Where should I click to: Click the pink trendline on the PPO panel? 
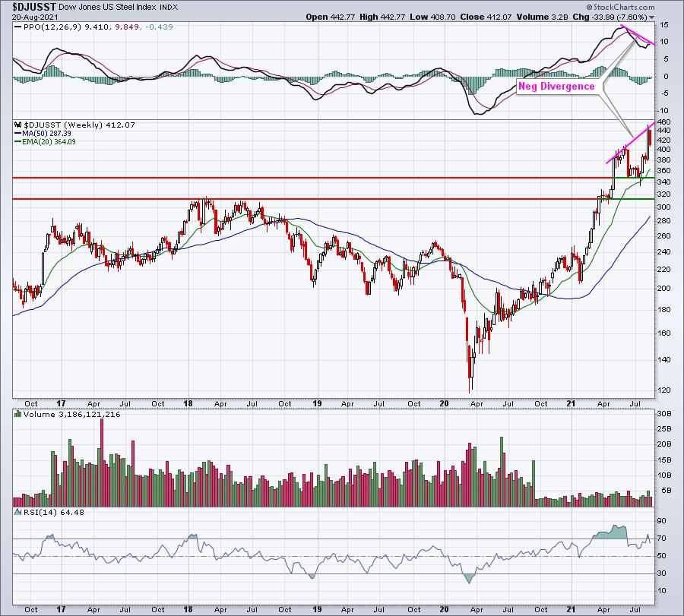pos(637,35)
